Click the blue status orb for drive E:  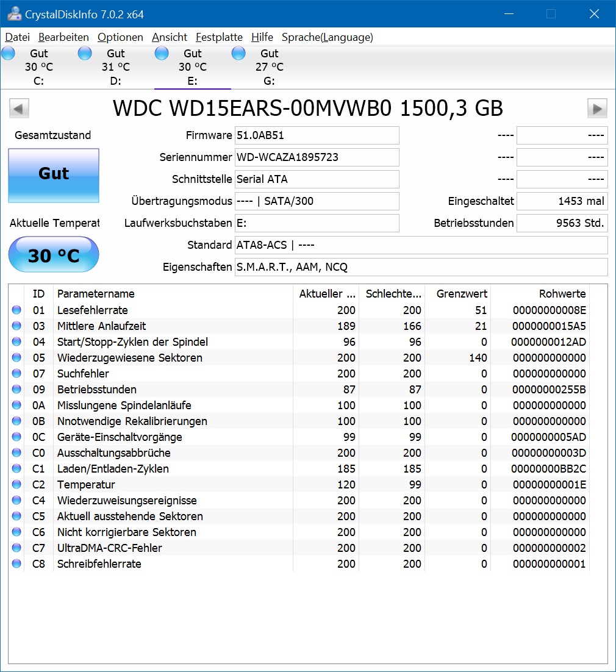[x=162, y=53]
